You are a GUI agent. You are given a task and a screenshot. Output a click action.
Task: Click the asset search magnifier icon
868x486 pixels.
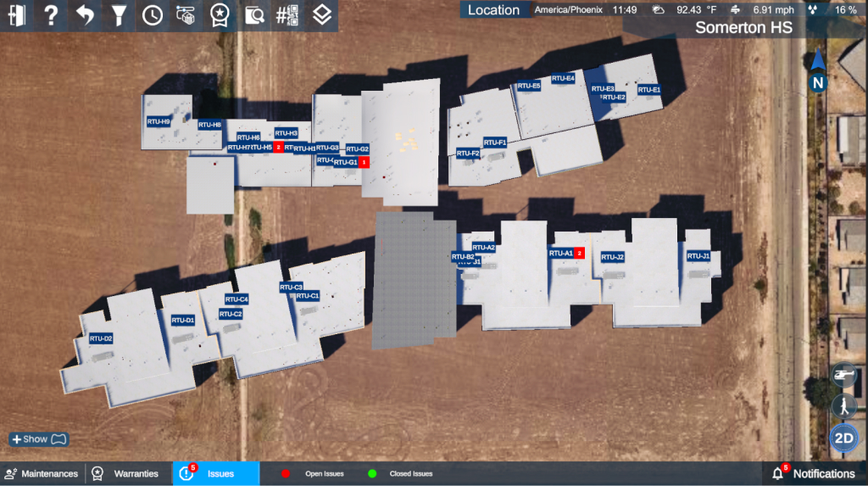[253, 15]
